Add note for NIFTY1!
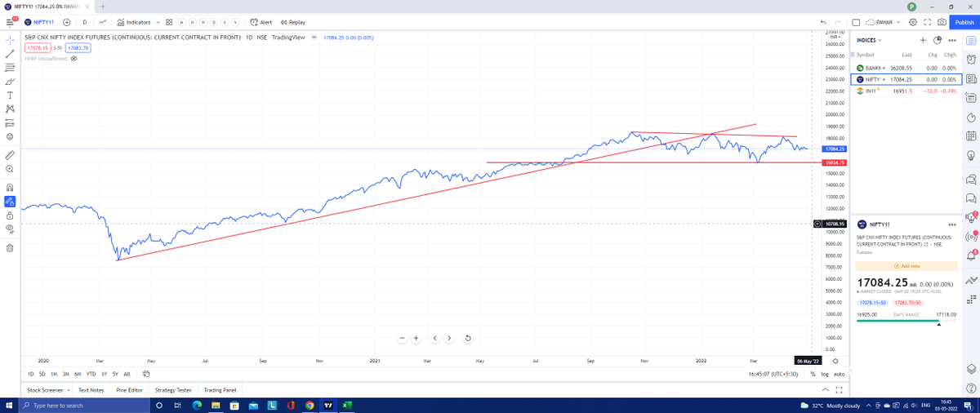Viewport: 980px width, 413px height. pyautogui.click(x=906, y=266)
